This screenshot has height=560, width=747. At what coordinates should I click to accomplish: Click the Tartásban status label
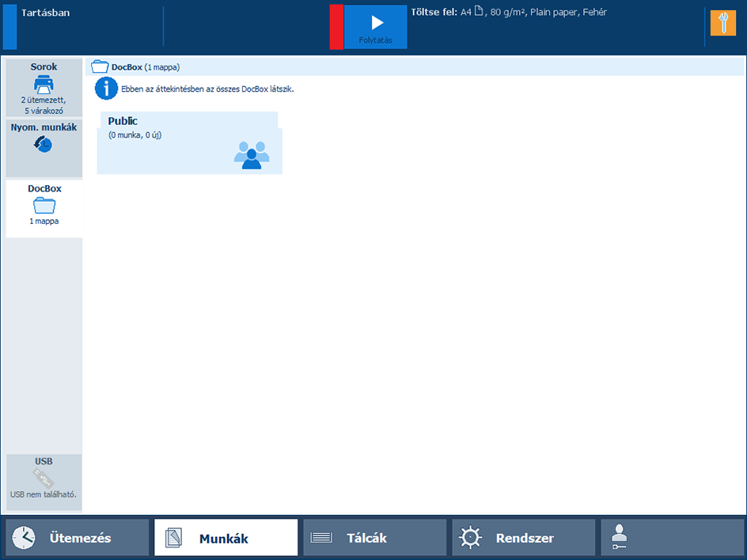pos(46,13)
